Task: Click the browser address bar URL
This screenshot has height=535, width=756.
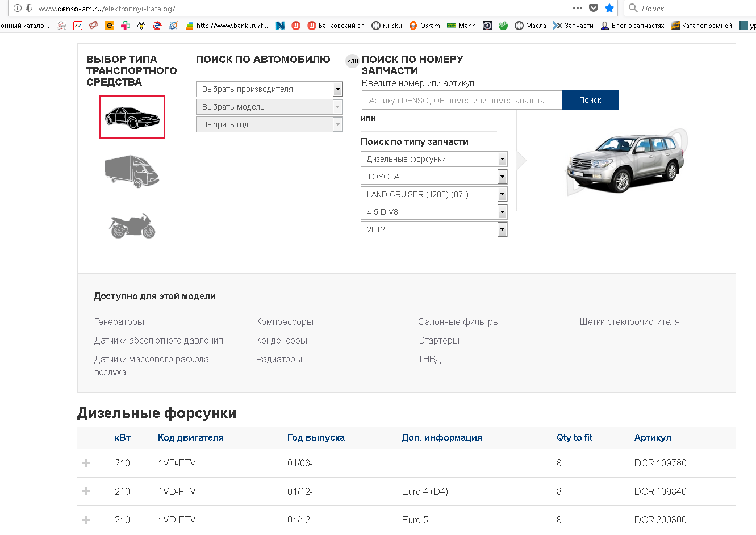Action: [107, 9]
